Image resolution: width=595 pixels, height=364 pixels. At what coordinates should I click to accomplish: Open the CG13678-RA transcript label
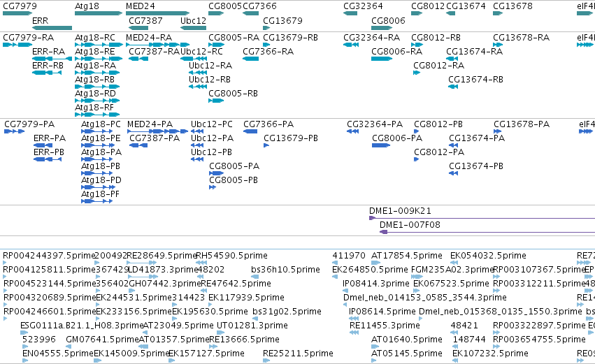point(522,38)
